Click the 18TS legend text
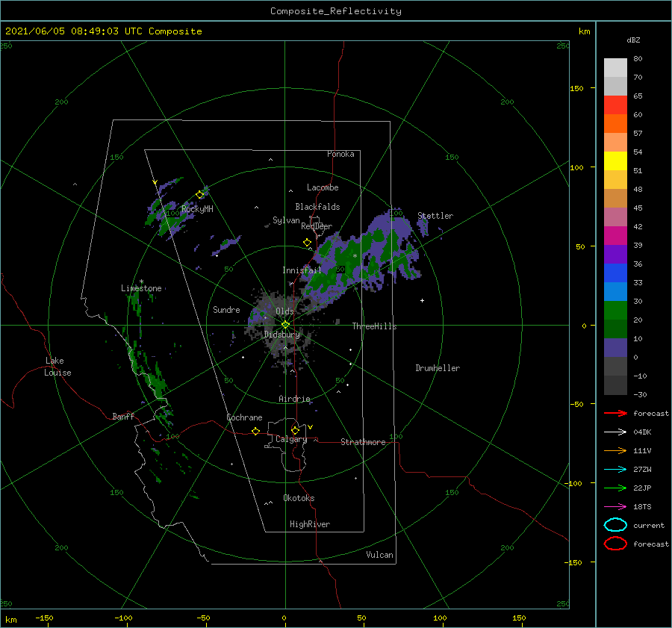This screenshot has height=628, width=672. point(642,507)
